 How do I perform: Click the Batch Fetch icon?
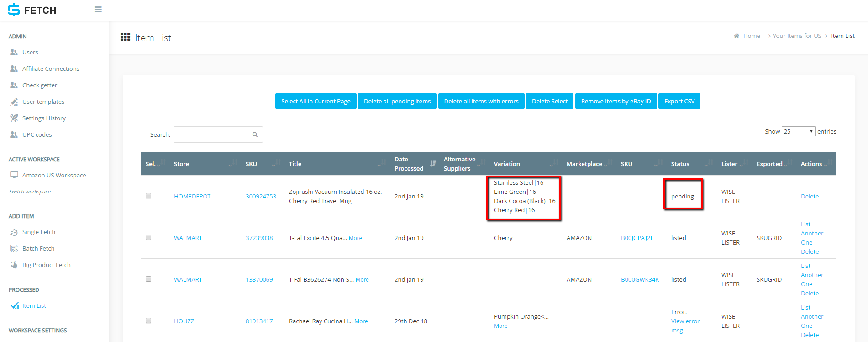click(x=14, y=248)
